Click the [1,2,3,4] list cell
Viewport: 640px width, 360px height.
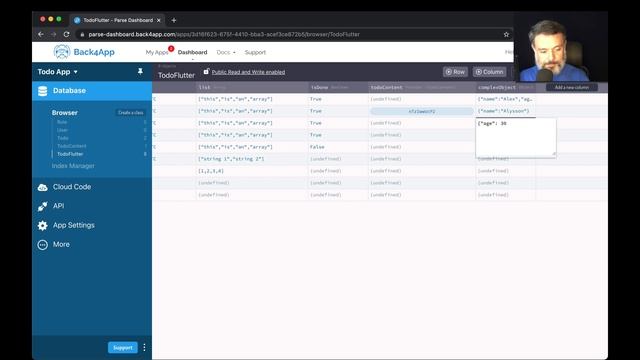point(252,171)
